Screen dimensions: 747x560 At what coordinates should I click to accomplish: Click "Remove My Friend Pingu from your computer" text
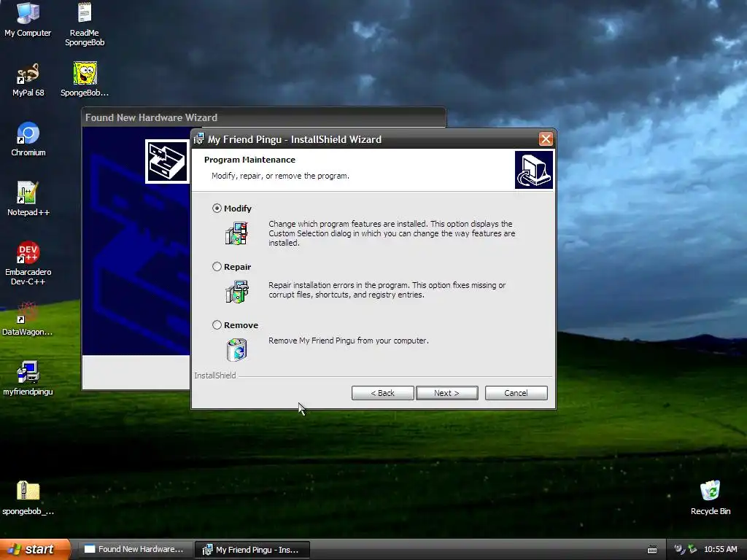click(349, 341)
